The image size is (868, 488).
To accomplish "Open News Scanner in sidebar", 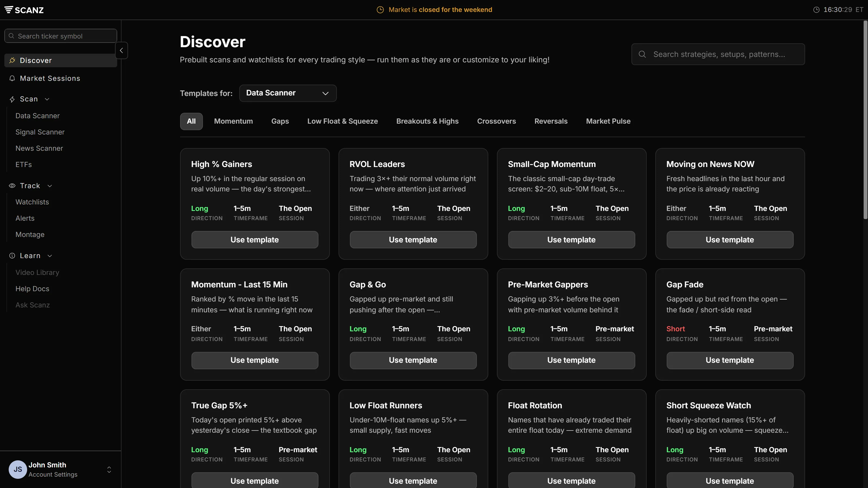I will (x=39, y=148).
